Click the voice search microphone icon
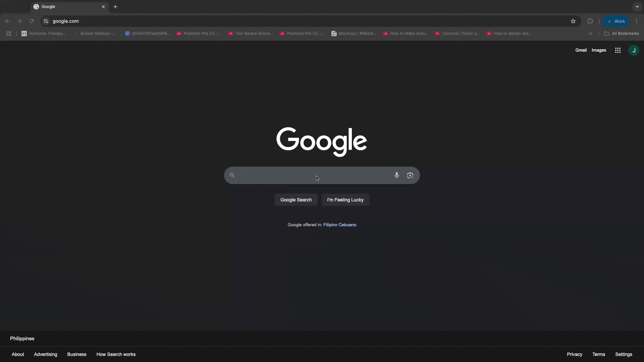 point(396,175)
